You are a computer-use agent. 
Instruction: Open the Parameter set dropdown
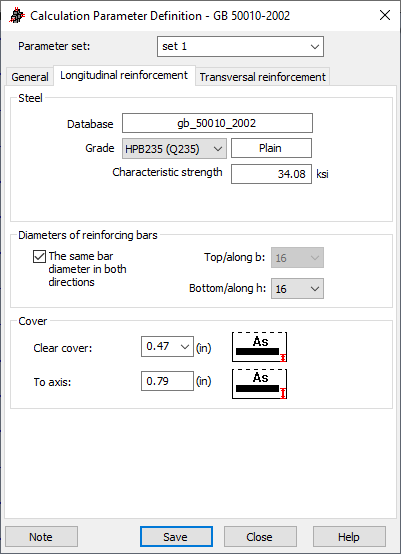pos(240,46)
